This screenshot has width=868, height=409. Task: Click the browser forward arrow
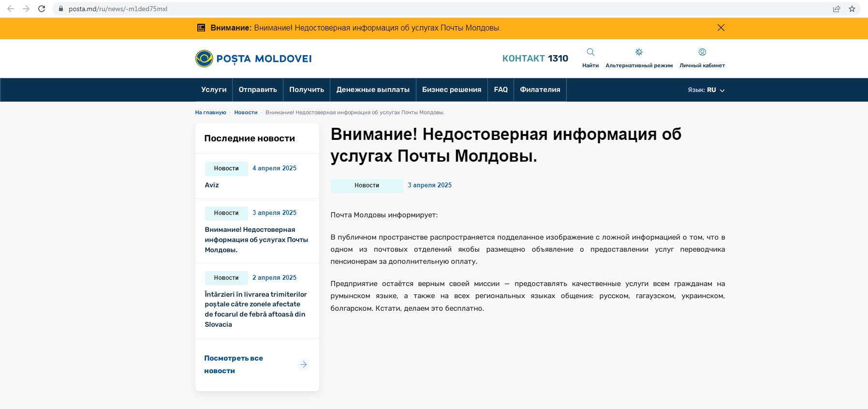26,9
